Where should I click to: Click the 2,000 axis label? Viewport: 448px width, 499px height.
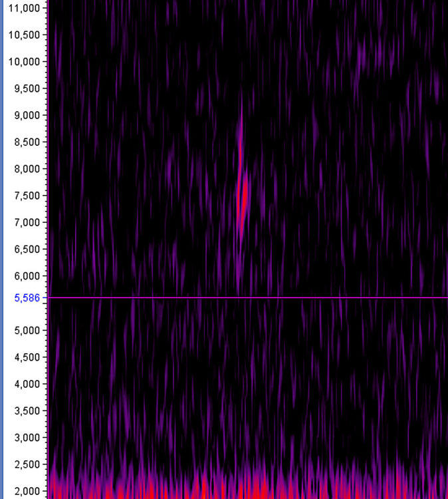pyautogui.click(x=27, y=491)
